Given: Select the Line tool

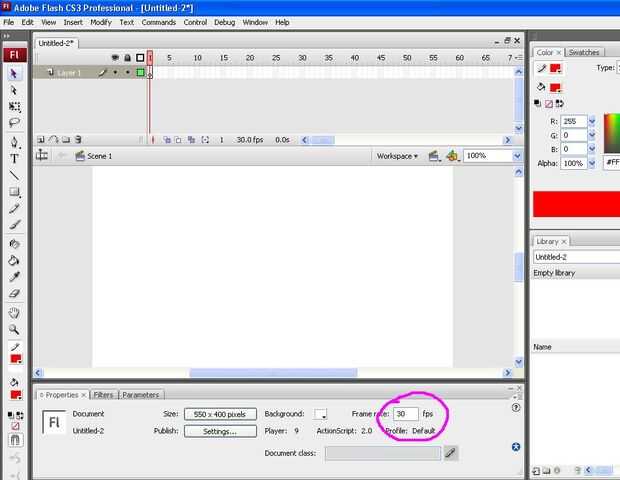Looking at the screenshot, I should tap(15, 175).
